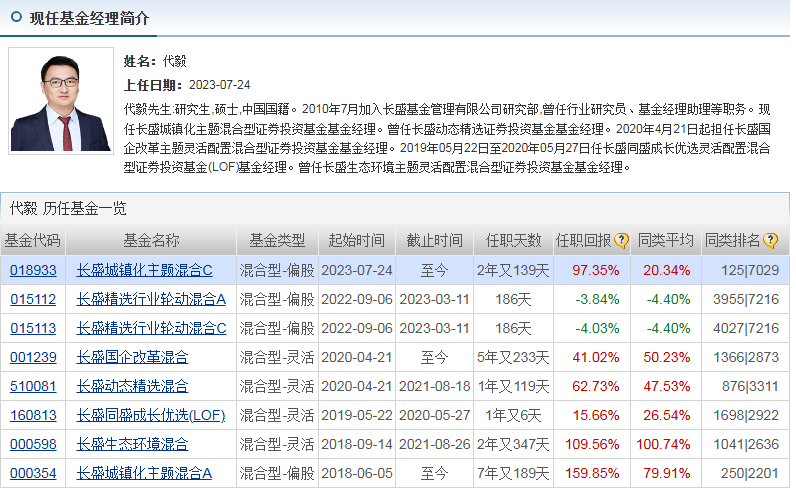Open fund name link 长盛城镇化主题混合A

(144, 473)
